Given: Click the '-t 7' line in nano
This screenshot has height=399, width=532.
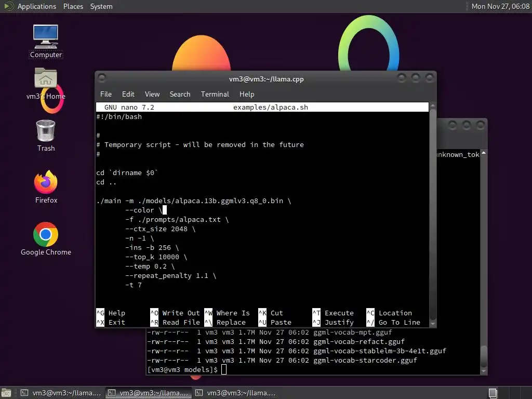Looking at the screenshot, I should click(134, 285).
